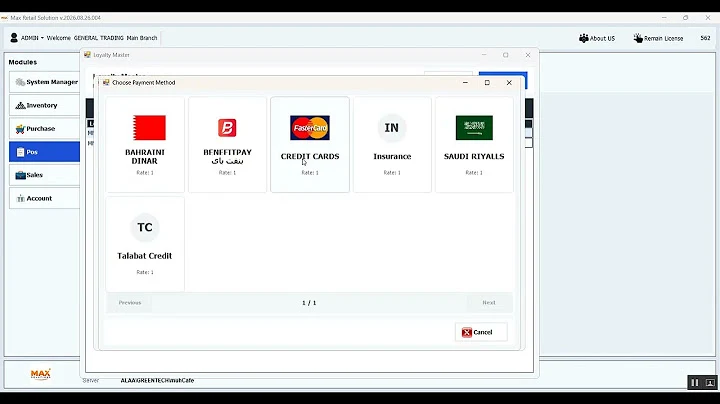Close the Choose Payment Method dialog
720x404 pixels.
pyautogui.click(x=509, y=83)
